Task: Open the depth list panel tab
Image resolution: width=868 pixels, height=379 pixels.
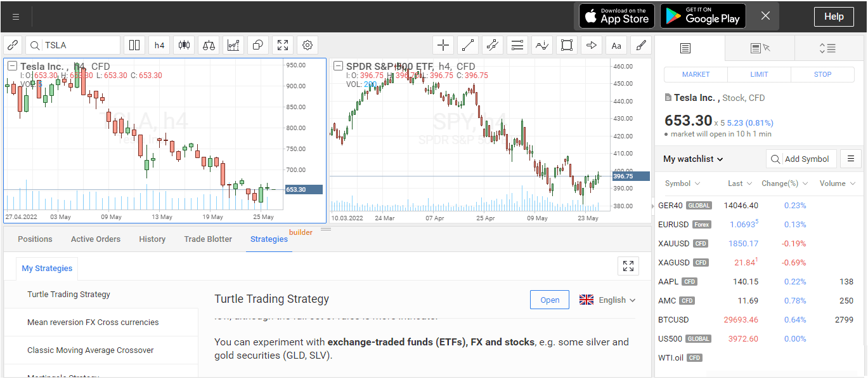Action: click(x=827, y=48)
